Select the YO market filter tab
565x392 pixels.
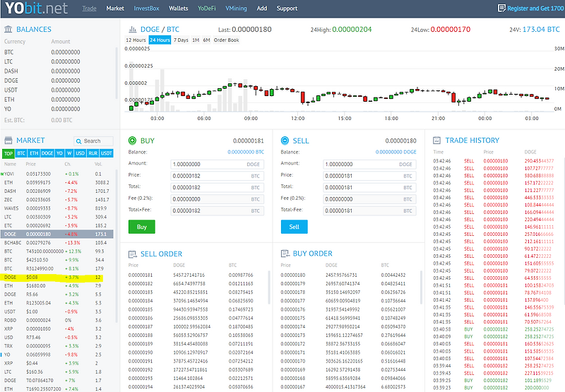pyautogui.click(x=59, y=153)
